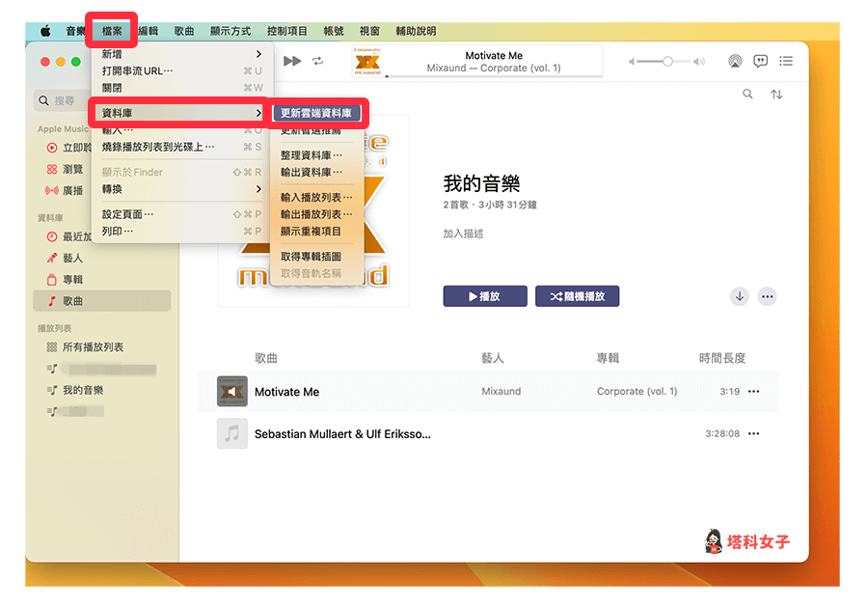Choose 顯示重複項目 from the submenu
The height and width of the screenshot is (608, 868).
click(x=311, y=232)
